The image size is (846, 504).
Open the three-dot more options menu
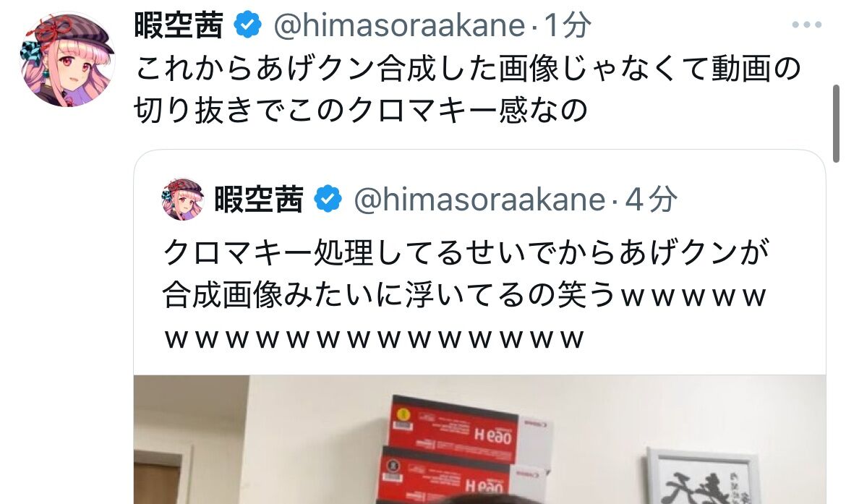click(x=807, y=25)
